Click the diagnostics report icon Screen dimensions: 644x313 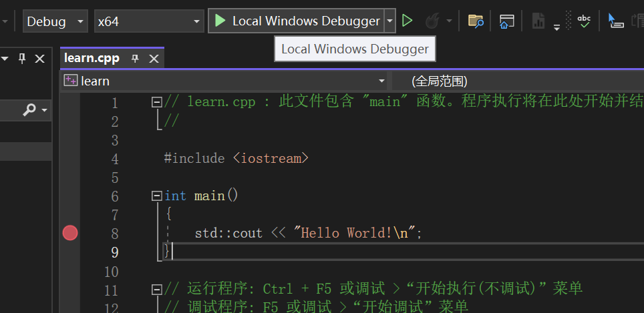point(538,21)
